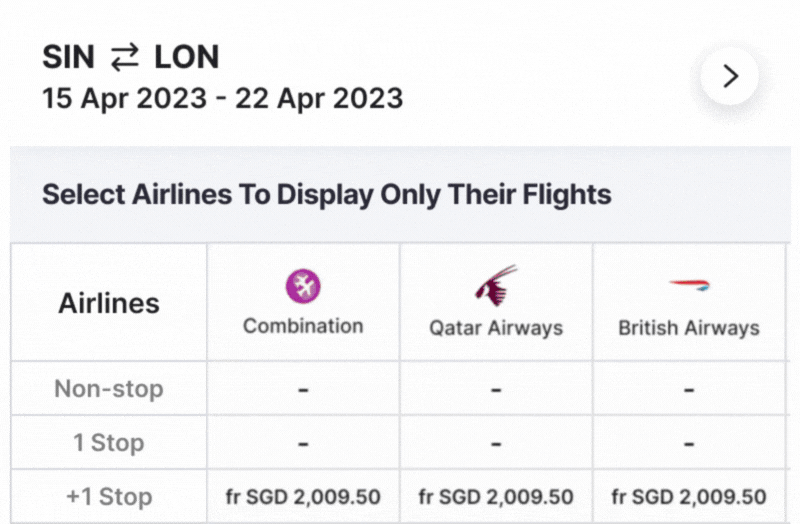
Task: Click British Airways Non-stop dash cell
Action: 689,389
